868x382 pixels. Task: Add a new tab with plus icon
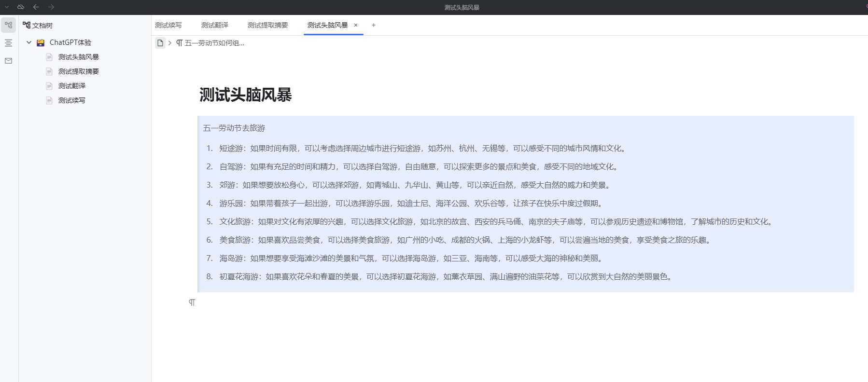(x=374, y=25)
